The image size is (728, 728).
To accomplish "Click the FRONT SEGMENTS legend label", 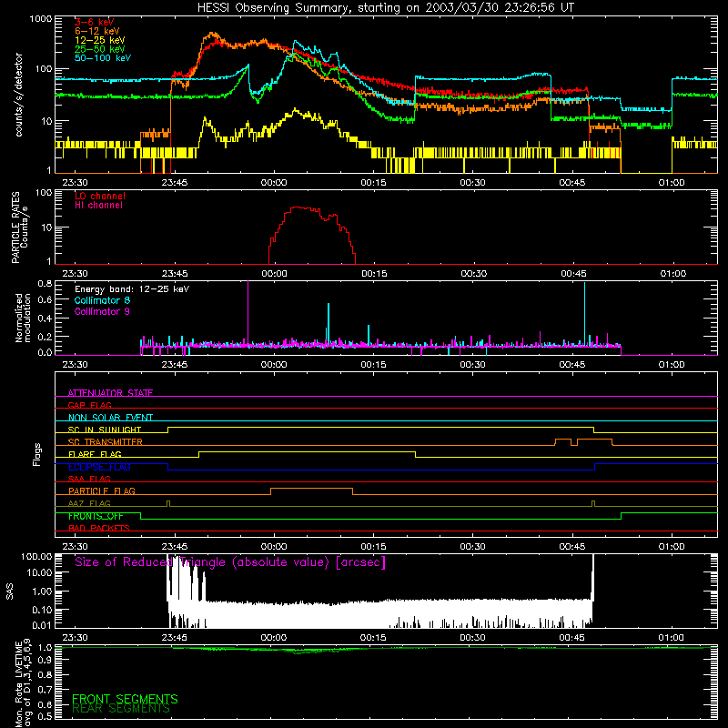I will coord(125,699).
